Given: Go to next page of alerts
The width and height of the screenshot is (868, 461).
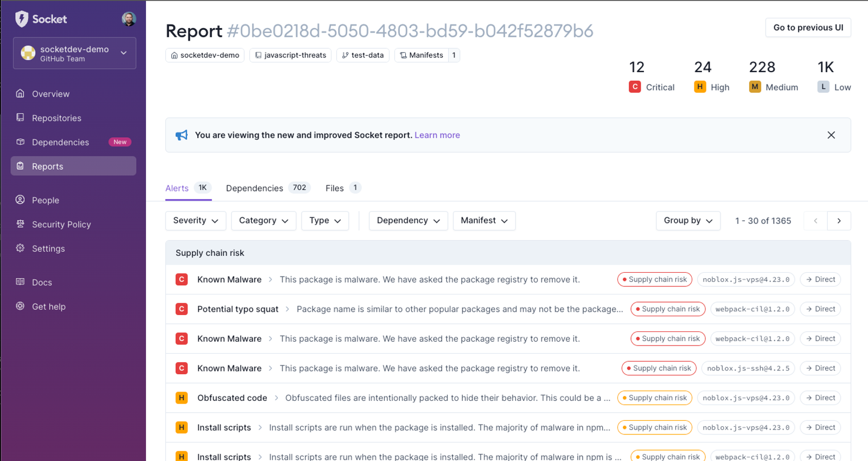Looking at the screenshot, I should coord(839,221).
